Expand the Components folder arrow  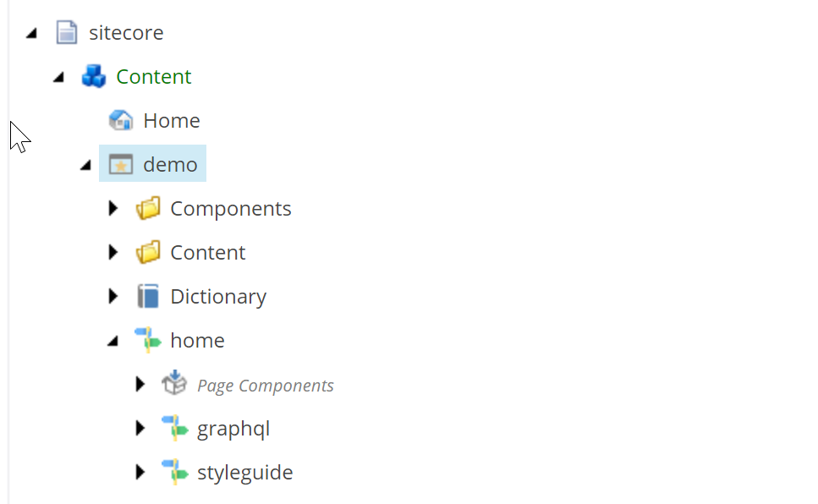113,208
